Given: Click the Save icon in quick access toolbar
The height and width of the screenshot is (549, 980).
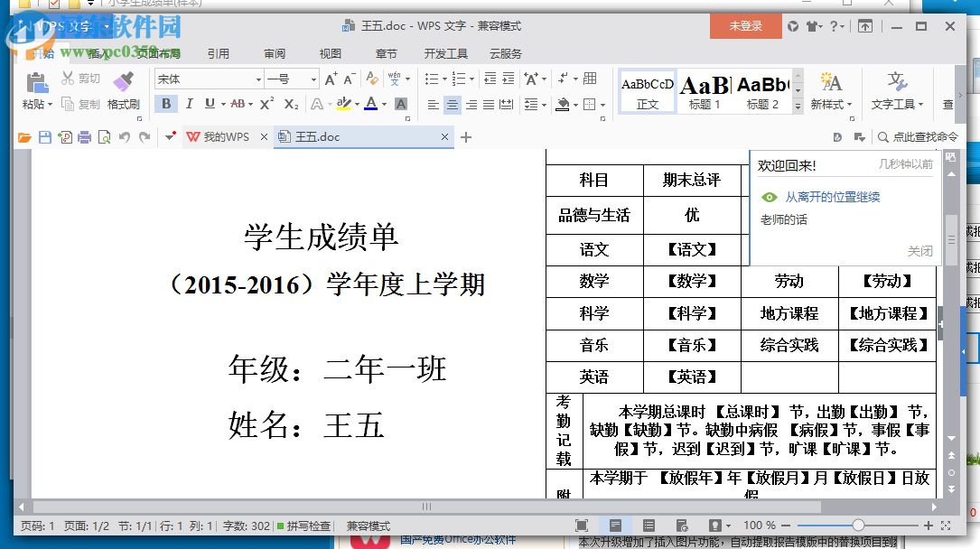Looking at the screenshot, I should [x=45, y=136].
